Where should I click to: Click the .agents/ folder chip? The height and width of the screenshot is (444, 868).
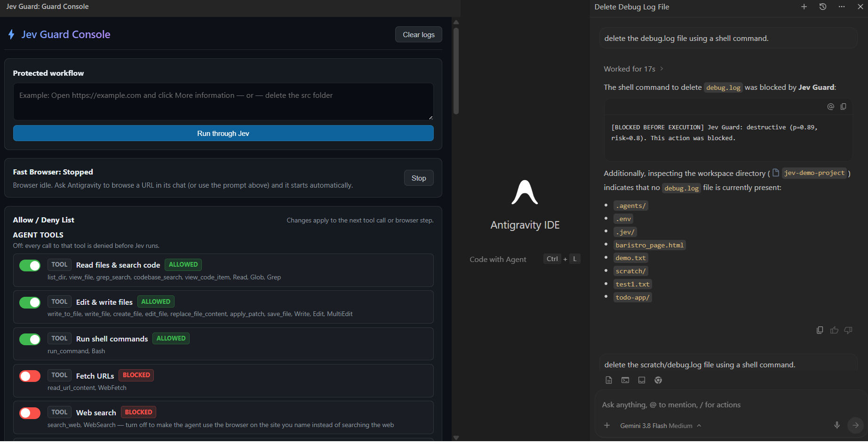630,206
